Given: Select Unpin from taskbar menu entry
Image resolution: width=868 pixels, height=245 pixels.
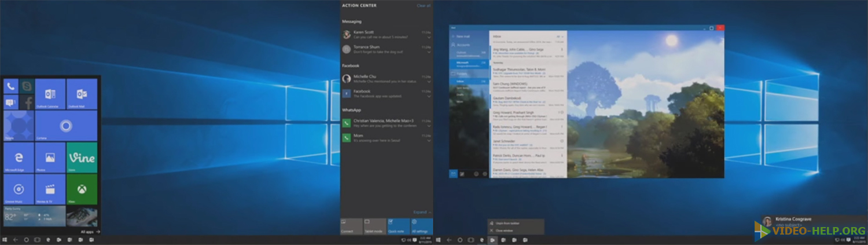Looking at the screenshot, I should coord(502,223).
